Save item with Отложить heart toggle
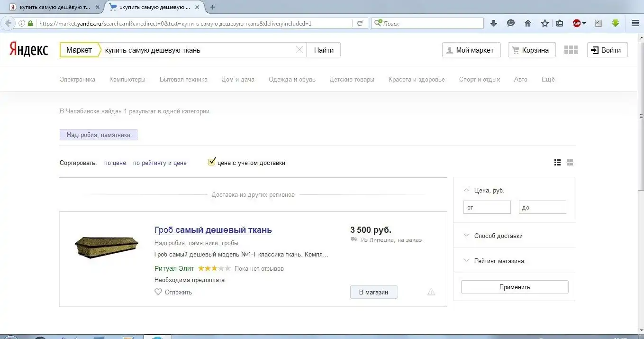This screenshot has height=339, width=644. click(159, 292)
